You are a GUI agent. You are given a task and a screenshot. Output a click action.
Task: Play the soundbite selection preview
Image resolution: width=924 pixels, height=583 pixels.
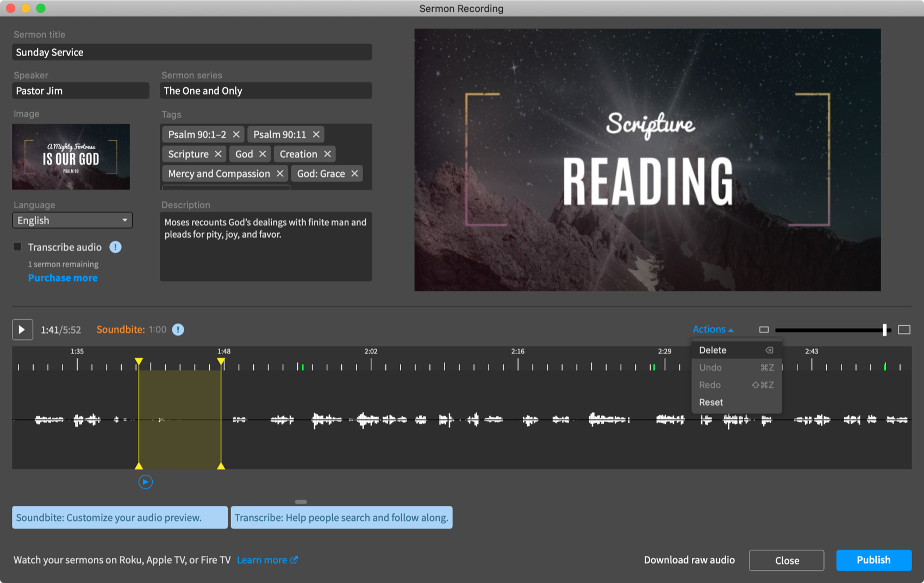click(145, 482)
